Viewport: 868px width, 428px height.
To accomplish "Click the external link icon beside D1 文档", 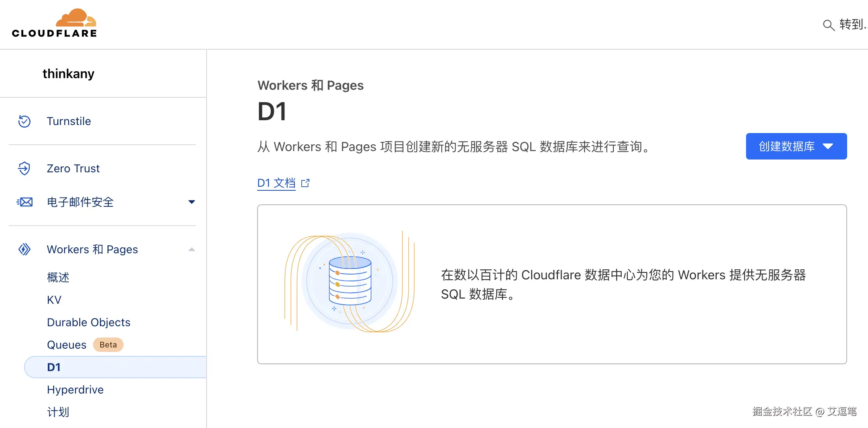I will (305, 183).
